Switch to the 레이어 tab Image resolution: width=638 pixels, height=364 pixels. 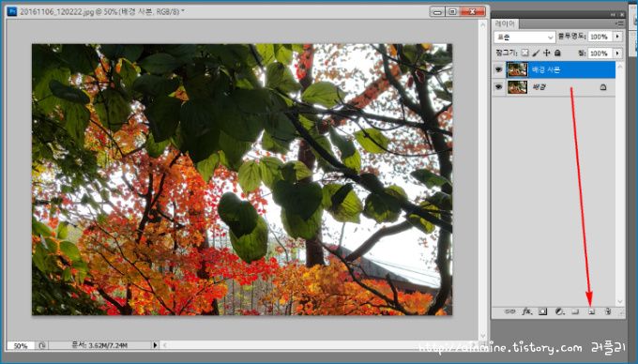pyautogui.click(x=505, y=24)
